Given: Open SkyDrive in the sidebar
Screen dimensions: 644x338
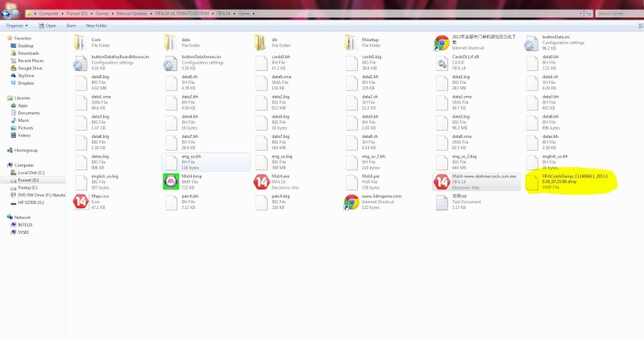Looking at the screenshot, I should 26,76.
